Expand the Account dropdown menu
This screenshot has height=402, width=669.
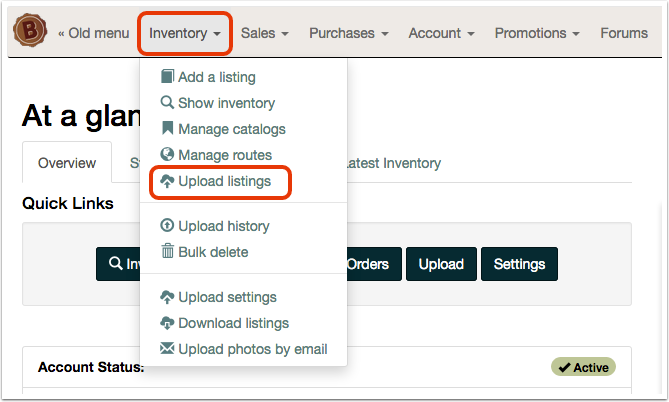point(441,33)
